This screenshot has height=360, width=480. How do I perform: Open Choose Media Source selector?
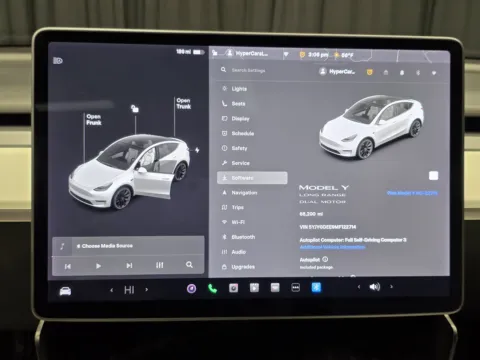coord(105,246)
